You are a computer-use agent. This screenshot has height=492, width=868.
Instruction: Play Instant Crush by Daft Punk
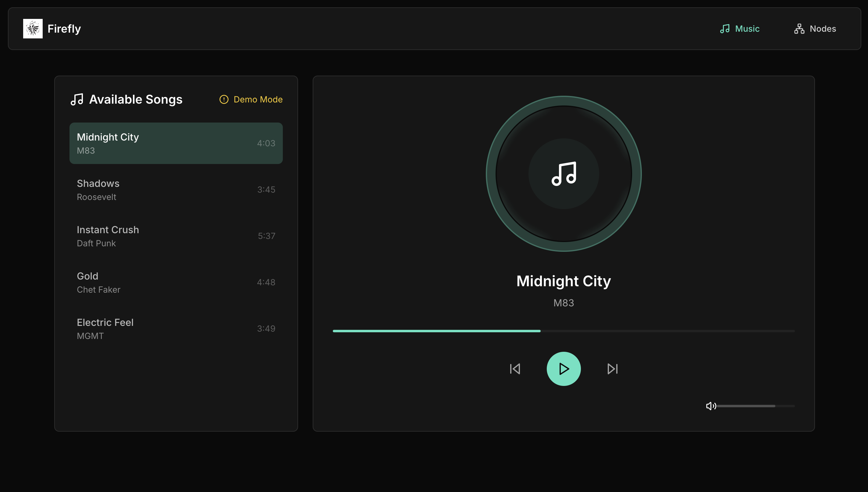point(176,236)
